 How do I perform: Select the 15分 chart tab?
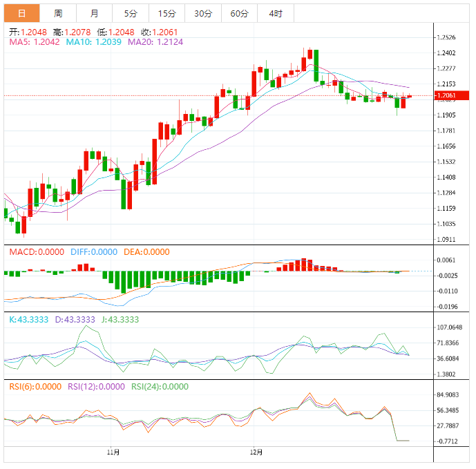pos(166,13)
